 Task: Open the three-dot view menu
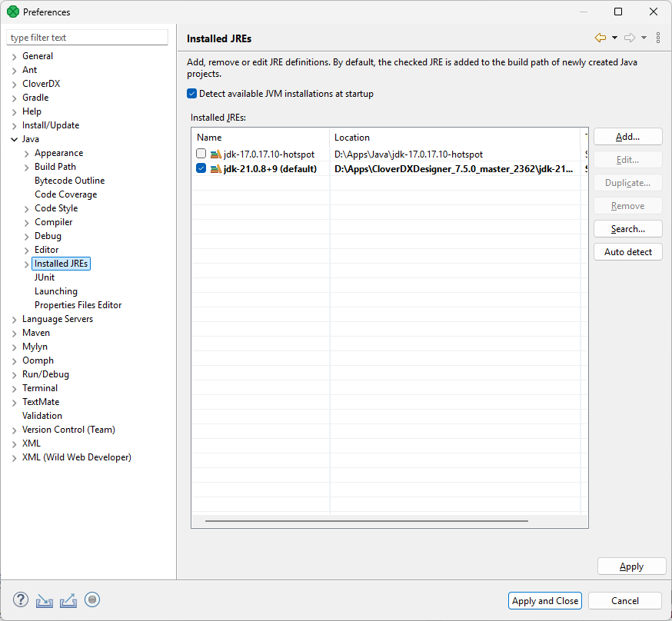click(x=658, y=38)
